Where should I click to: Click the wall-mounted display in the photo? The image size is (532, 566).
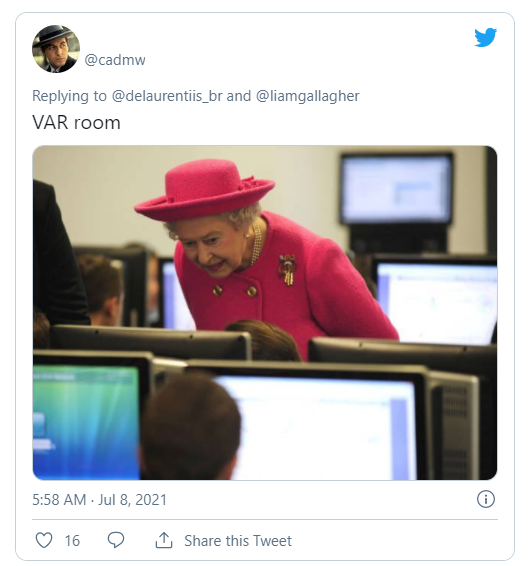[x=396, y=189]
